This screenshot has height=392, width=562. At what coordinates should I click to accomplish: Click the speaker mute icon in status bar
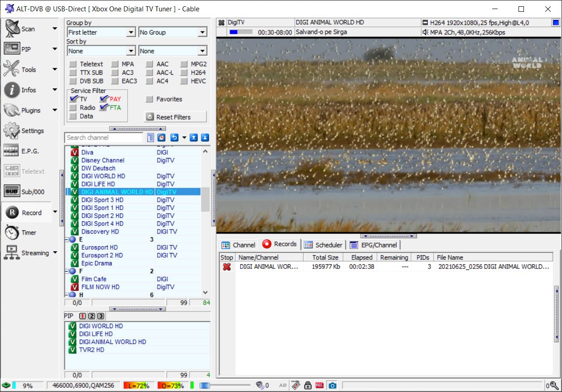coord(260,385)
